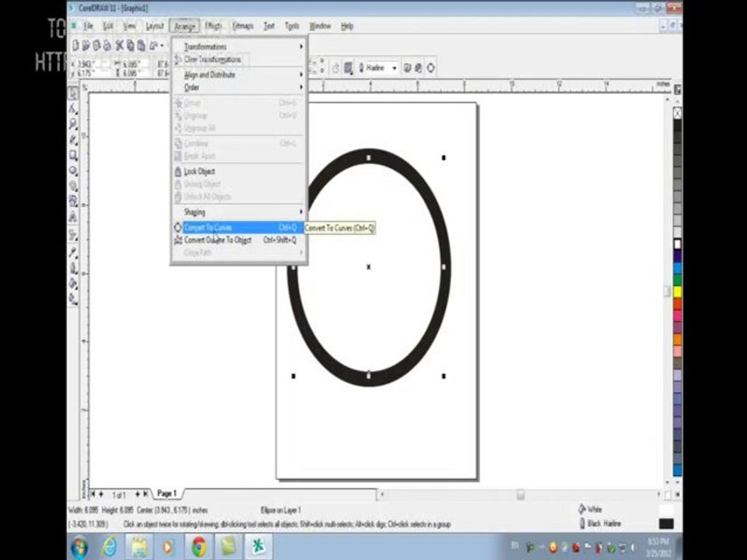
Task: Switch to the Page 1 tab
Action: click(x=167, y=493)
